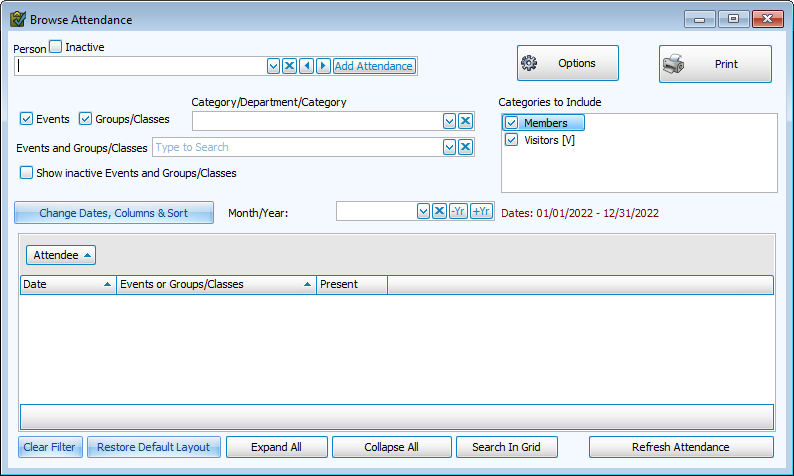Uncheck Visitors [V] category

click(511, 141)
